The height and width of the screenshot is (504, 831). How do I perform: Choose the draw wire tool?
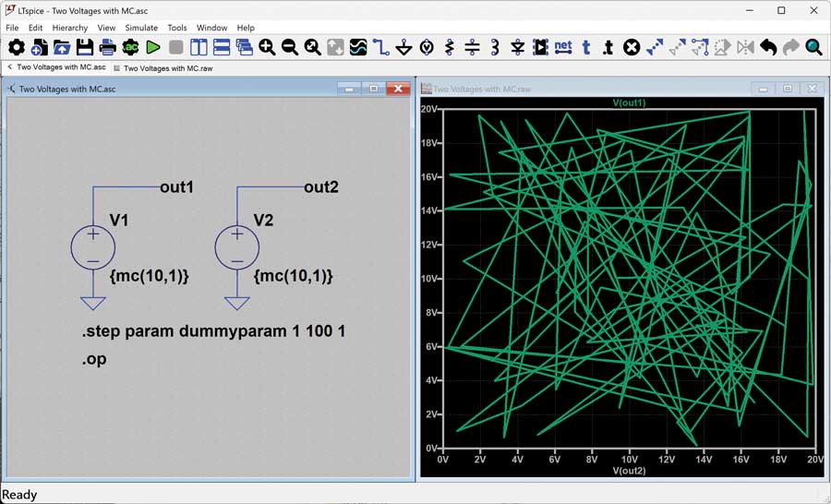click(380, 47)
